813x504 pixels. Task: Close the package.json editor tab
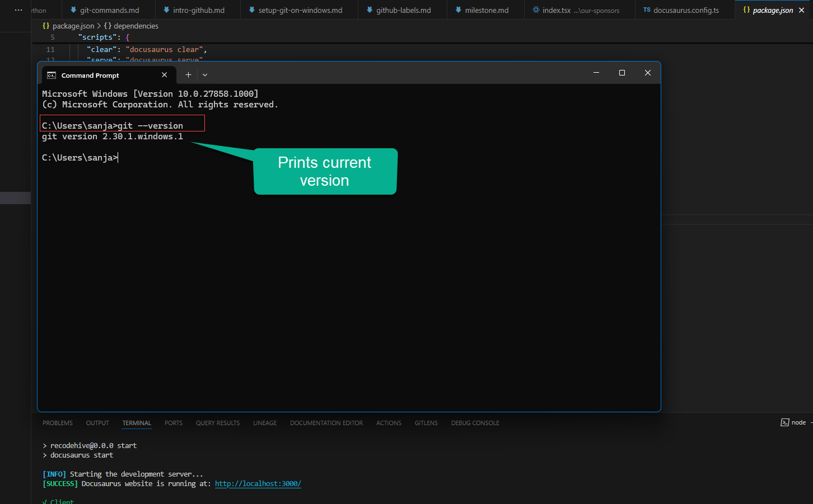(x=802, y=10)
